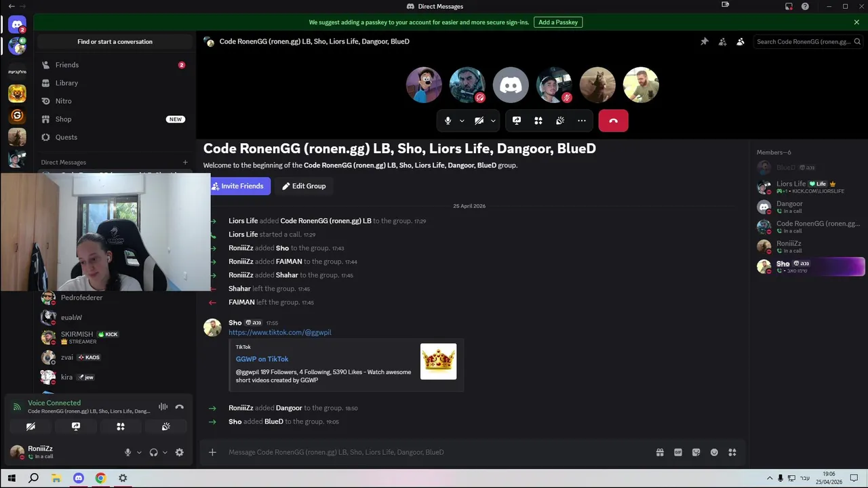Disconnect via Voice Connected panel phone icon
868x488 pixels.
pyautogui.click(x=179, y=407)
